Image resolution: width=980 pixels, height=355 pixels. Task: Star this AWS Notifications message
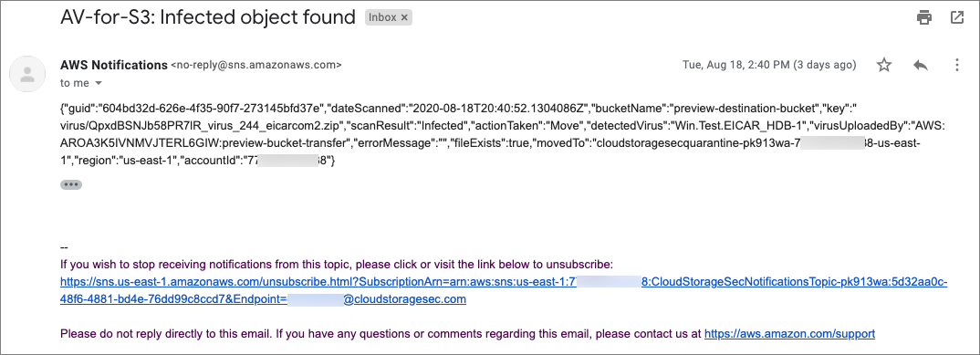pyautogui.click(x=884, y=65)
